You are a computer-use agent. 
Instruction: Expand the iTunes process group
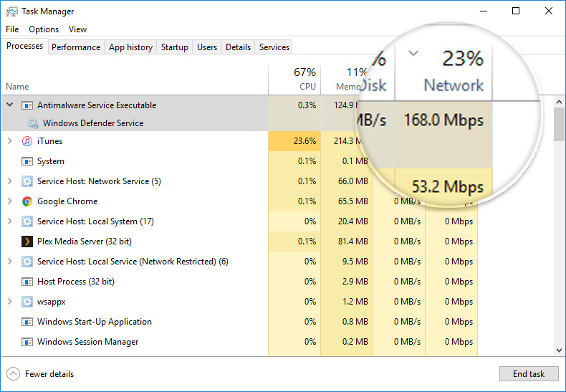click(10, 140)
